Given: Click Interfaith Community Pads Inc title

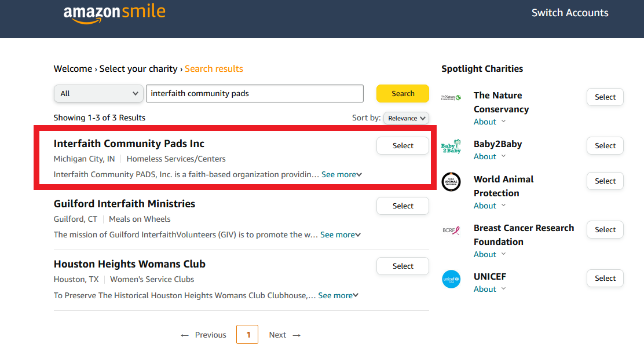Looking at the screenshot, I should [129, 144].
